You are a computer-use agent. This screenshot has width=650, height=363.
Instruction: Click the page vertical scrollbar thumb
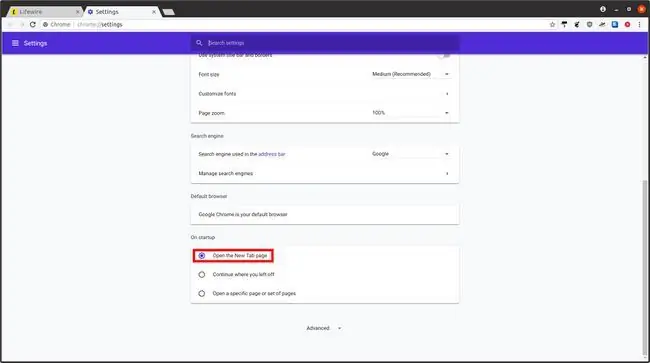(645, 267)
